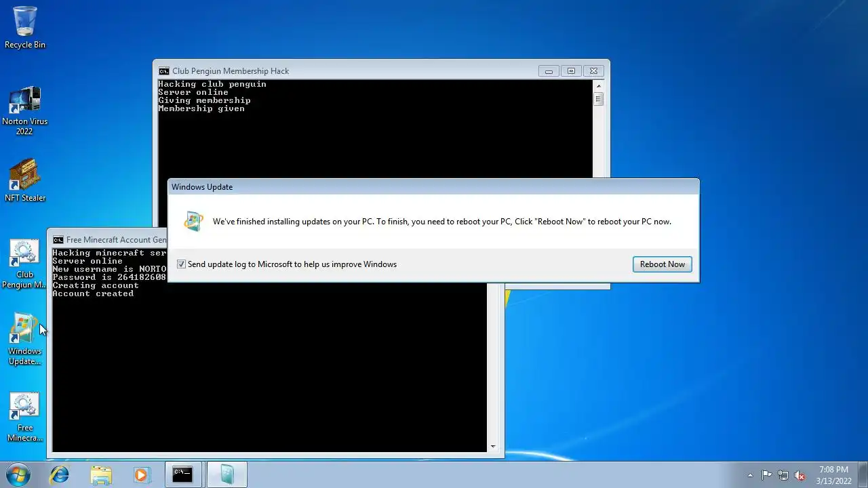Maximize the Club Pengiun Membership Hack window
This screenshot has width=868, height=488.
pos(571,71)
